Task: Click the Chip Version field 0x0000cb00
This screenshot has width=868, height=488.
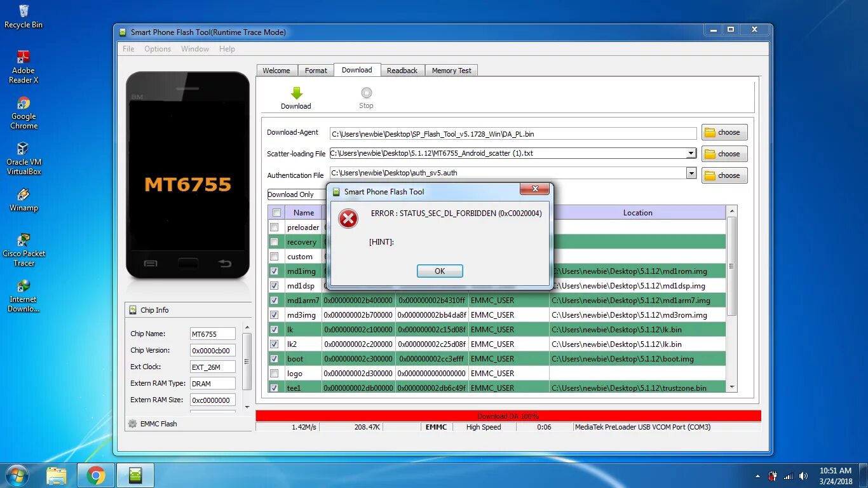Action: tap(213, 350)
